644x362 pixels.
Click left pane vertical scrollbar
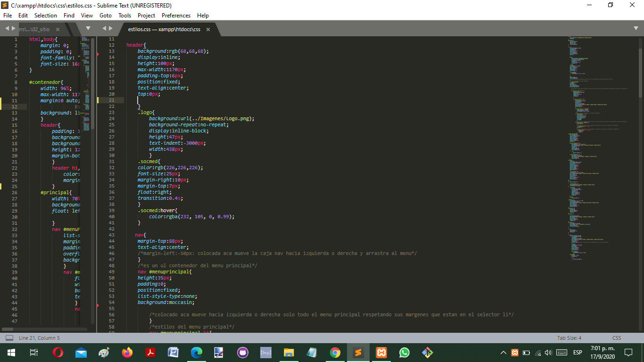pos(93,84)
